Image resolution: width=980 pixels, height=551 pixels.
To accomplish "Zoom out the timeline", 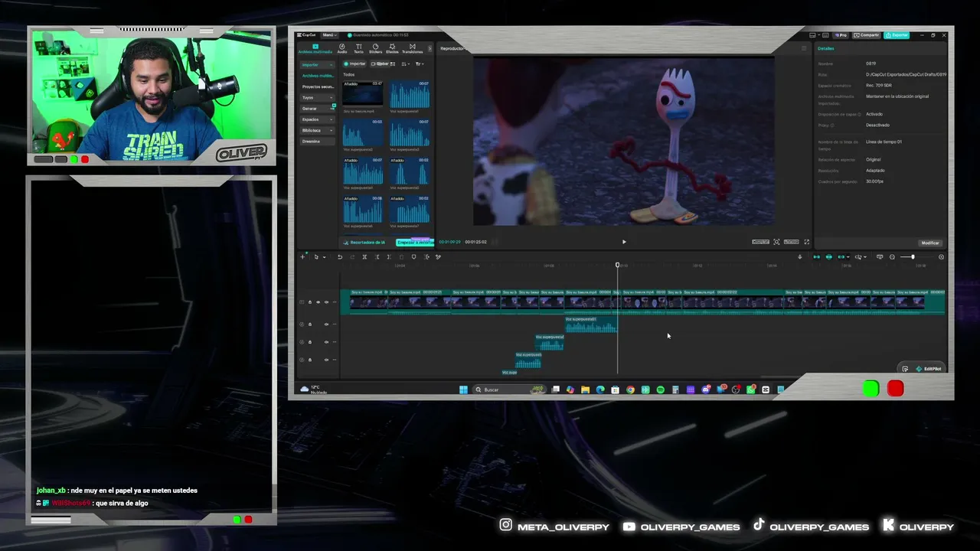I will 892,257.
